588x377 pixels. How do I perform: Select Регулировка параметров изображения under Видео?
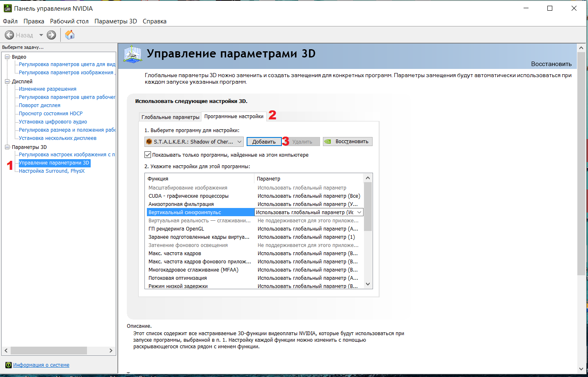67,73
